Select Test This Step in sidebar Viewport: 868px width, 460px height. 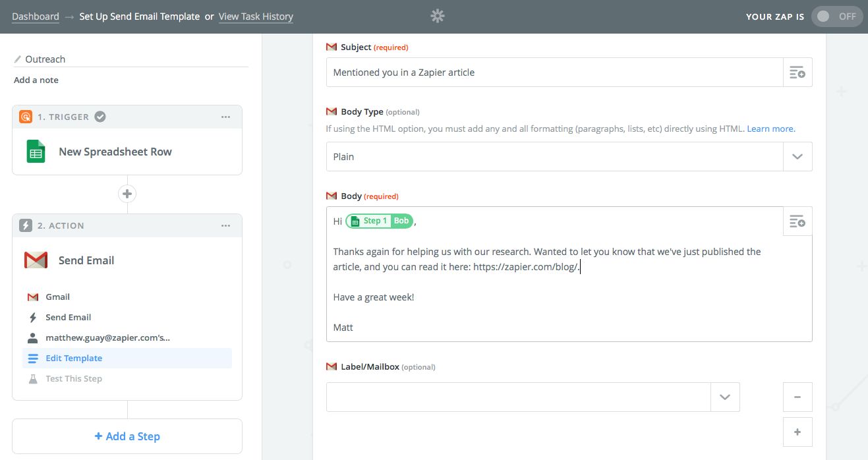pos(74,379)
